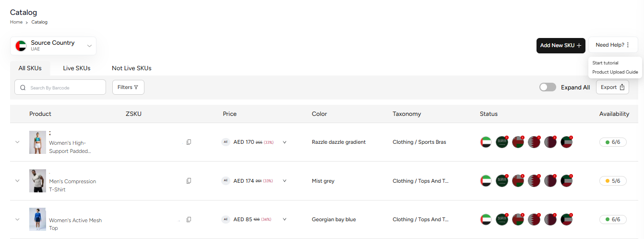The width and height of the screenshot is (644, 239).
Task: Click Saudi Arabia flag in Sports Bras row
Action: point(502,142)
